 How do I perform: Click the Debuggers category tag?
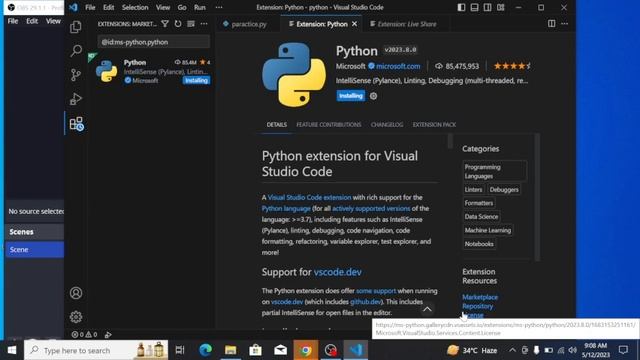click(x=504, y=189)
